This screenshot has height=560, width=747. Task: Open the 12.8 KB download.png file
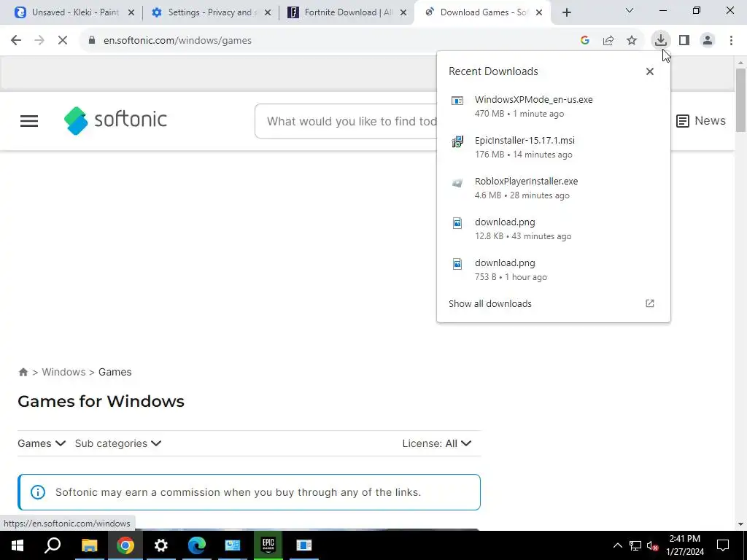553,229
